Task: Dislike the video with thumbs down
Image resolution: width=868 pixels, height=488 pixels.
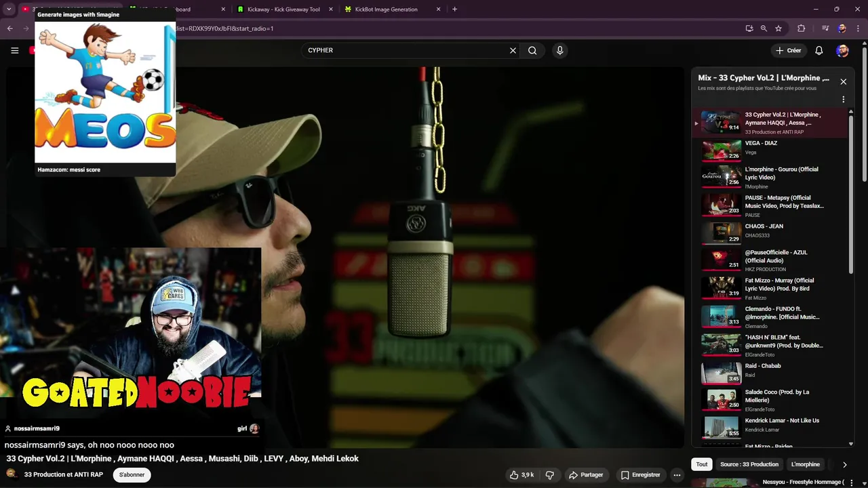Action: 550,475
